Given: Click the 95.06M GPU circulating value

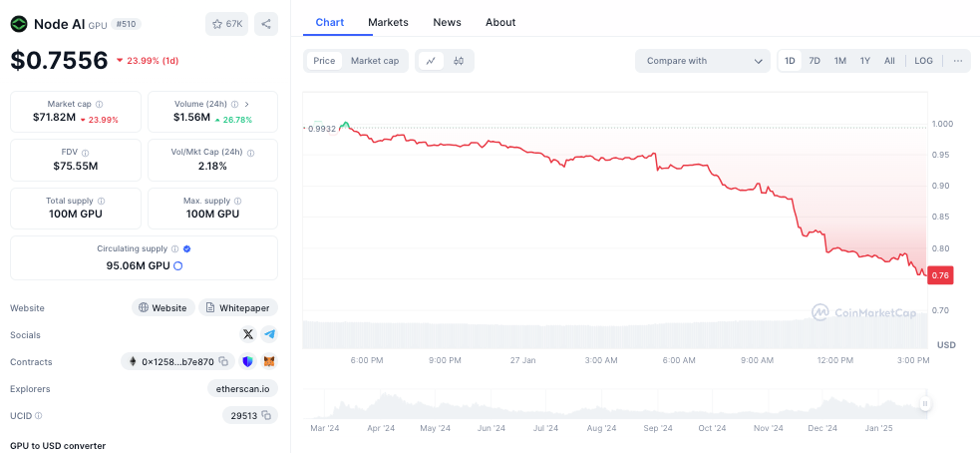Looking at the screenshot, I should click(139, 266).
